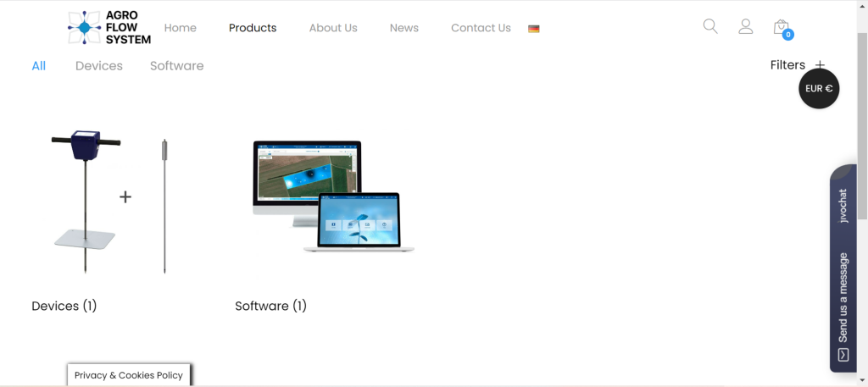Go to the Home menu item
This screenshot has height=387, width=868.
click(x=180, y=28)
